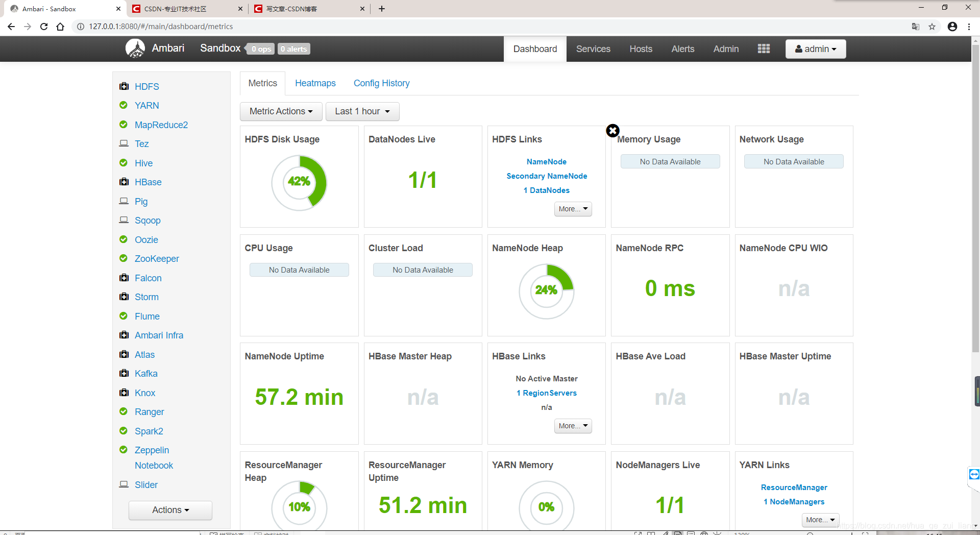Click the Slider client laptop icon
The width and height of the screenshot is (980, 535).
(x=124, y=484)
